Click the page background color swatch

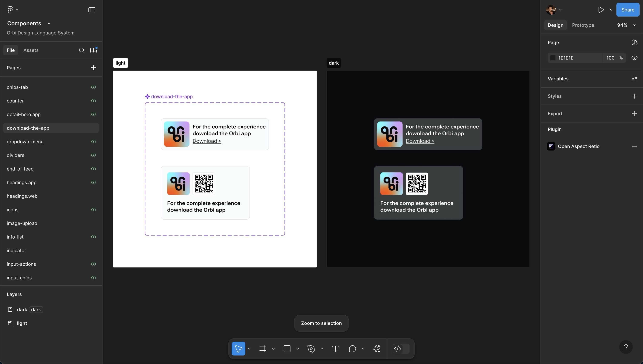click(x=553, y=58)
